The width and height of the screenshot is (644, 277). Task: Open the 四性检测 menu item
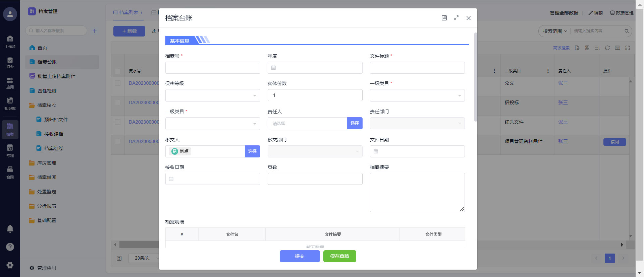point(47,91)
